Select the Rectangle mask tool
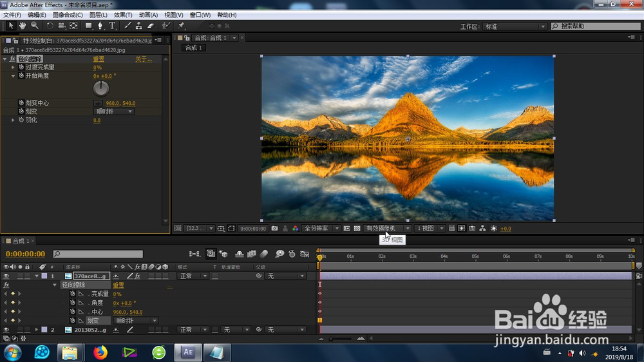644x362 pixels. pyautogui.click(x=88, y=26)
